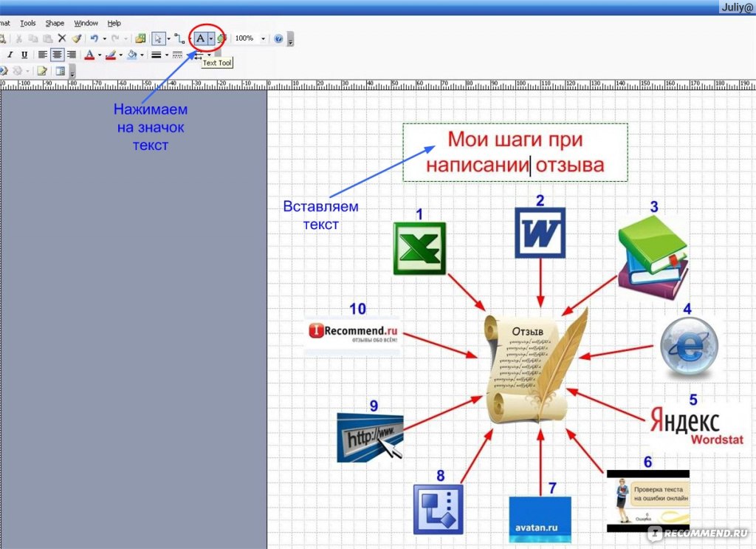The height and width of the screenshot is (549, 756).
Task: Undo the last action
Action: point(94,38)
